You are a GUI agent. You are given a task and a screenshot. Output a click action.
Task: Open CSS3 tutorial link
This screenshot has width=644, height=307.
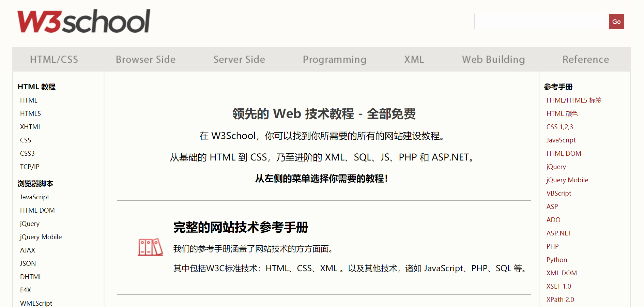27,153
